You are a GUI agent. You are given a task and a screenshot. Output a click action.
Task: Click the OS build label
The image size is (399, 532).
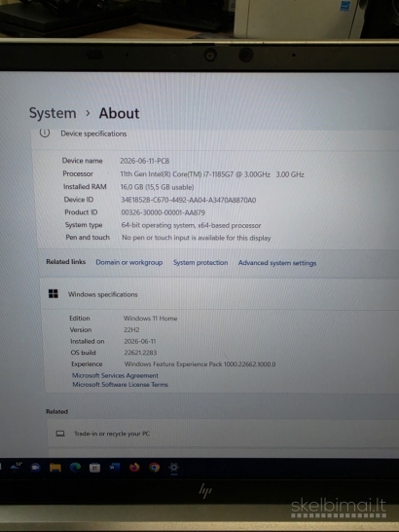(x=83, y=353)
